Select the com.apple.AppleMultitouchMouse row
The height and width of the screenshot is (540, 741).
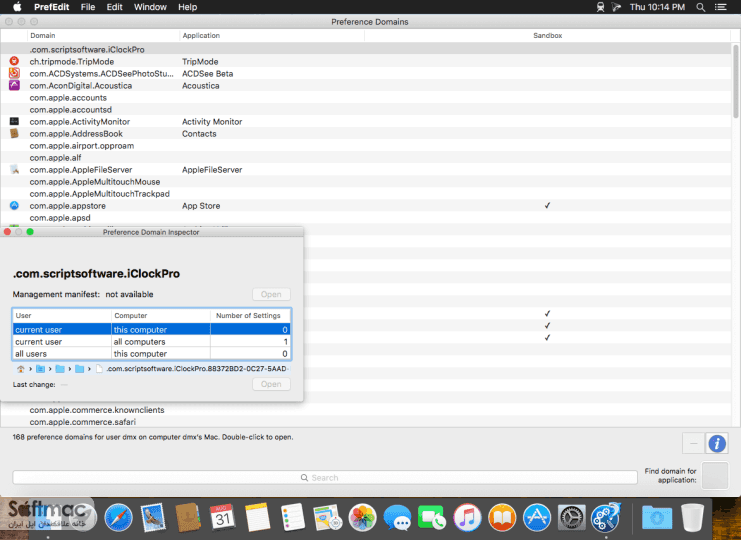click(x=366, y=181)
